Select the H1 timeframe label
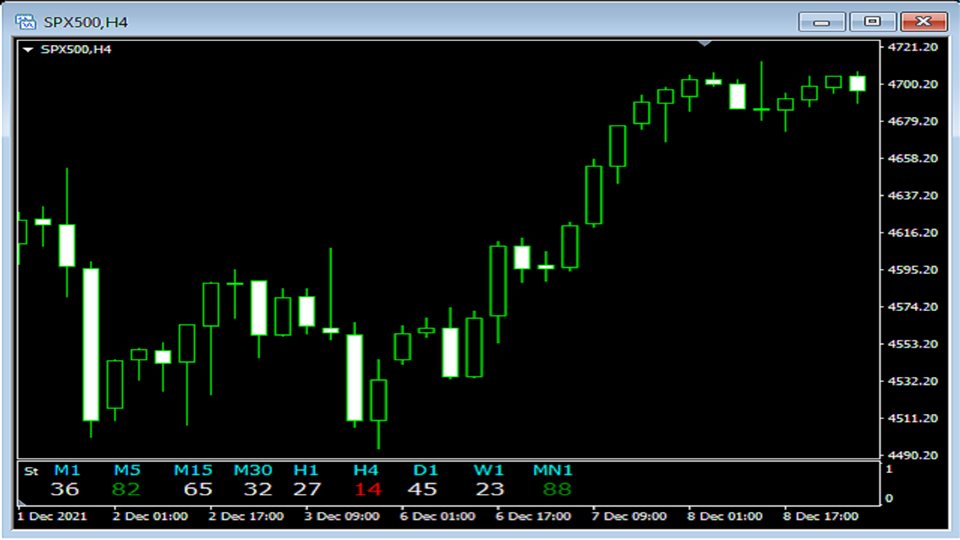The image size is (960, 540). point(306,470)
